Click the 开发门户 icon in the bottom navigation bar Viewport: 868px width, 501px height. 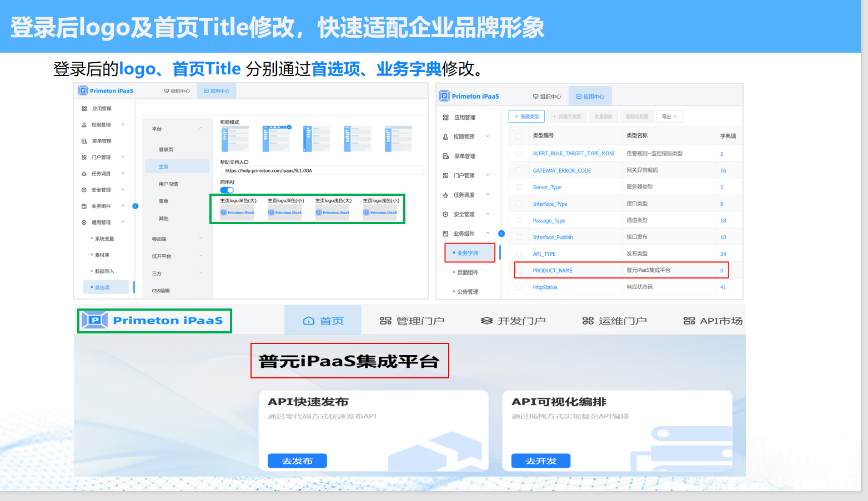(486, 321)
